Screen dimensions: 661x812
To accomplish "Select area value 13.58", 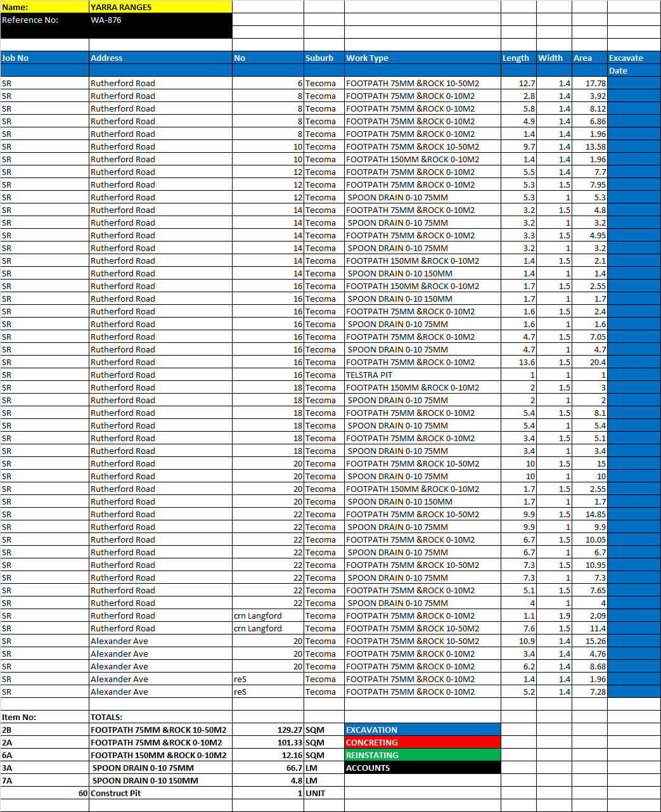I will point(589,146).
